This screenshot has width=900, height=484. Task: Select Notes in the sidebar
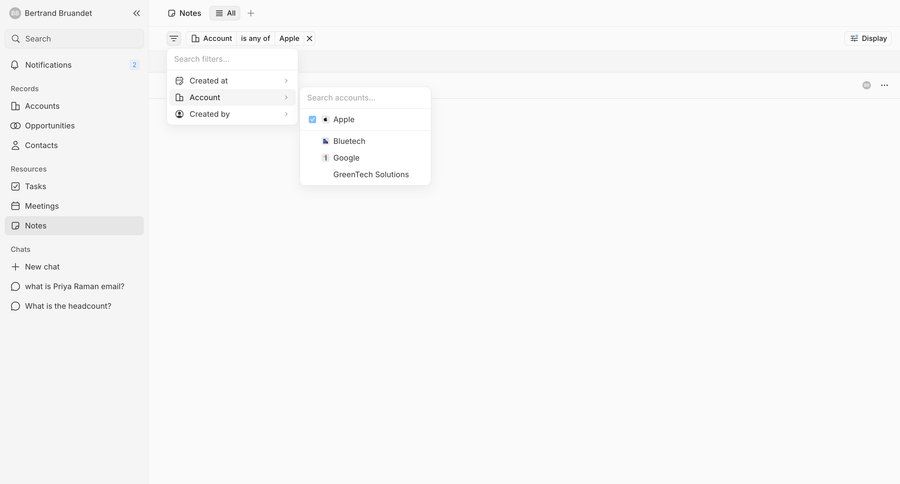pos(74,226)
